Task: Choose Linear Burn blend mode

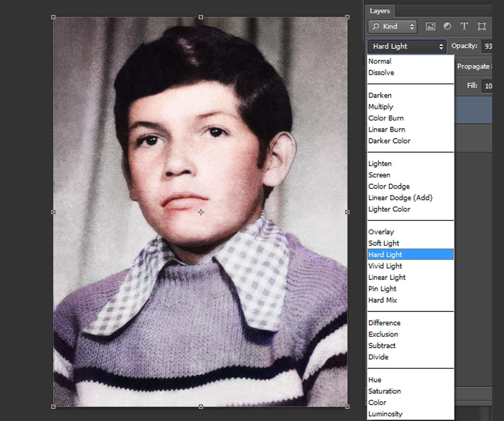Action: pyautogui.click(x=411, y=129)
